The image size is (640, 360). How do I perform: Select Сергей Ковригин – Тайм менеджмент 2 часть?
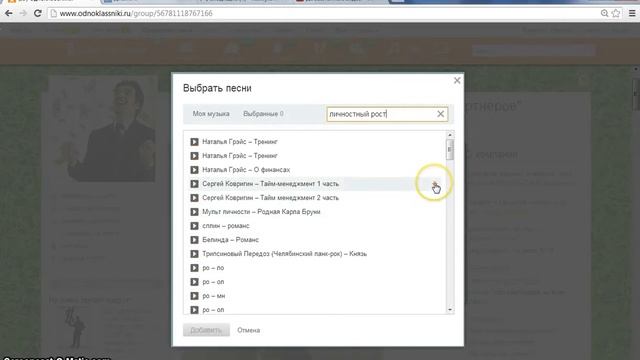point(270,198)
